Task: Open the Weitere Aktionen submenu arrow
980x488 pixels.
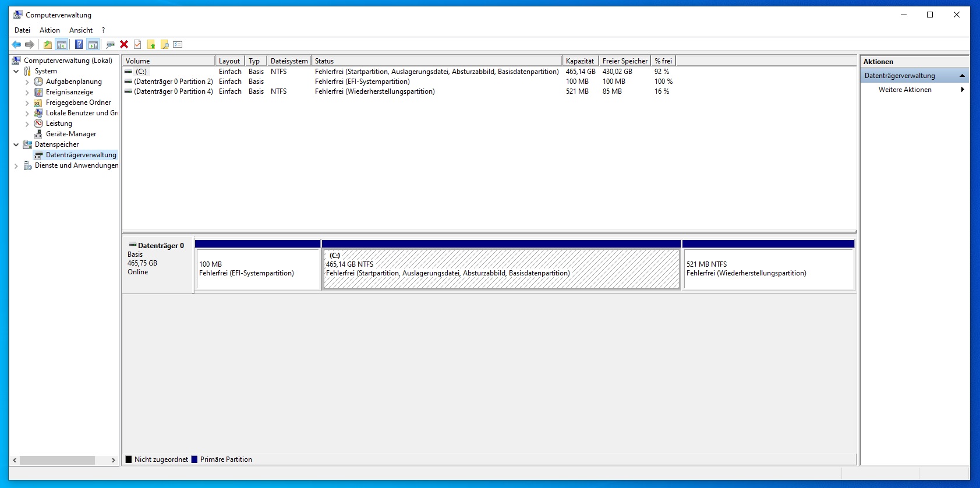Action: pyautogui.click(x=963, y=90)
